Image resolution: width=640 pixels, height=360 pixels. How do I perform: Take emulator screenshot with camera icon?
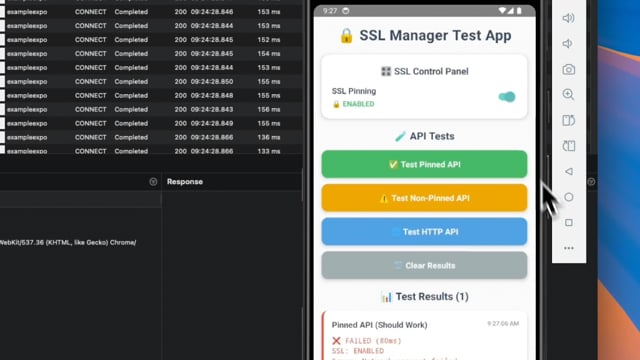pos(569,69)
